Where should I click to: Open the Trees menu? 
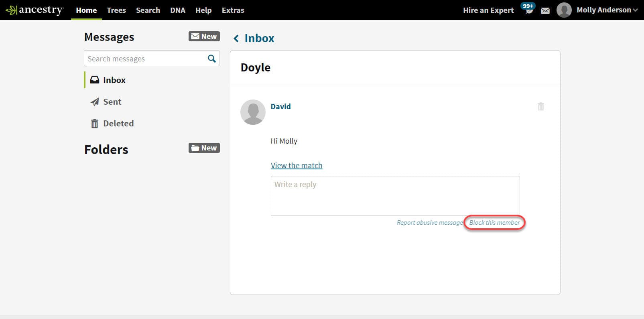pos(116,10)
